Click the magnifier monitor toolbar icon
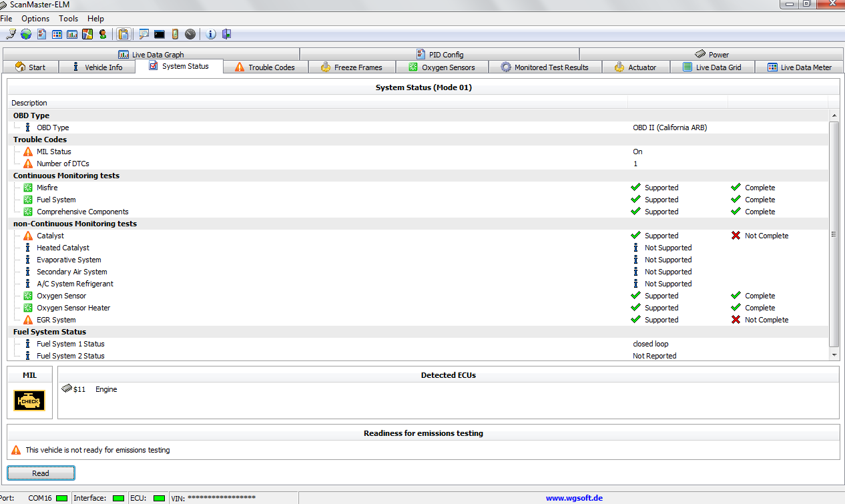845x504 pixels. coord(144,34)
